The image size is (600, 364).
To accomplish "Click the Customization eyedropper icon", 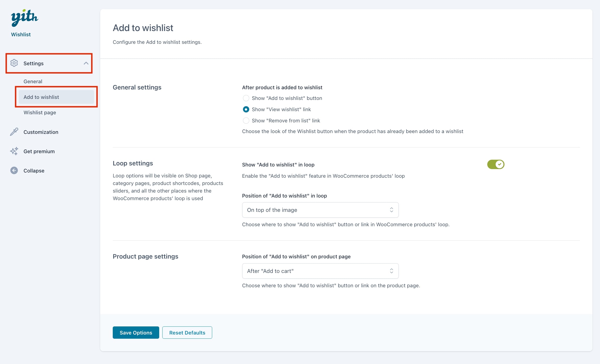I will pyautogui.click(x=14, y=132).
